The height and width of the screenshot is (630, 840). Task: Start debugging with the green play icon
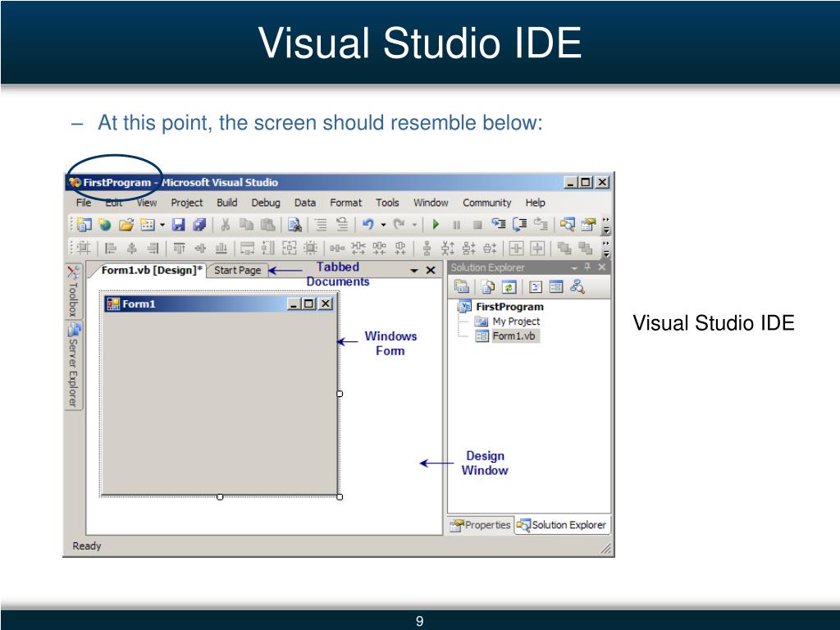tap(436, 225)
